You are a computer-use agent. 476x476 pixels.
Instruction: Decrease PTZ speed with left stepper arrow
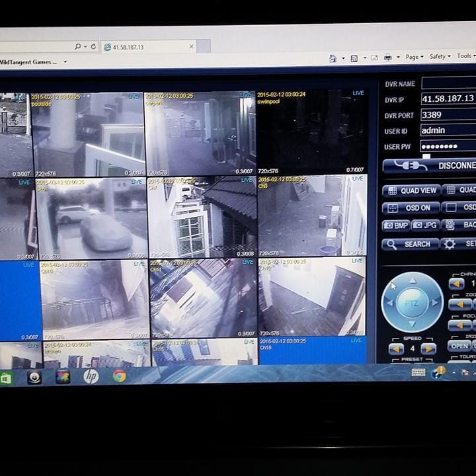tap(396, 348)
